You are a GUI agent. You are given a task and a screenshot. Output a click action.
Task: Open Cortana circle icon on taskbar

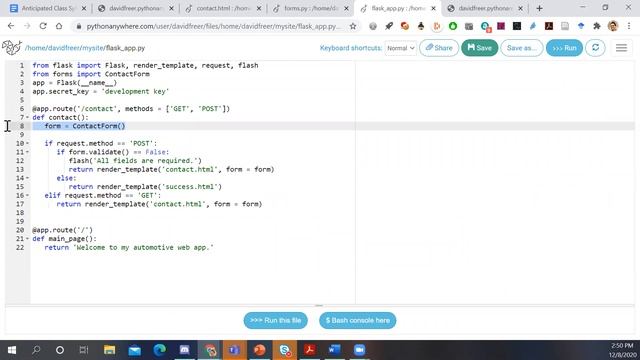click(x=60, y=350)
